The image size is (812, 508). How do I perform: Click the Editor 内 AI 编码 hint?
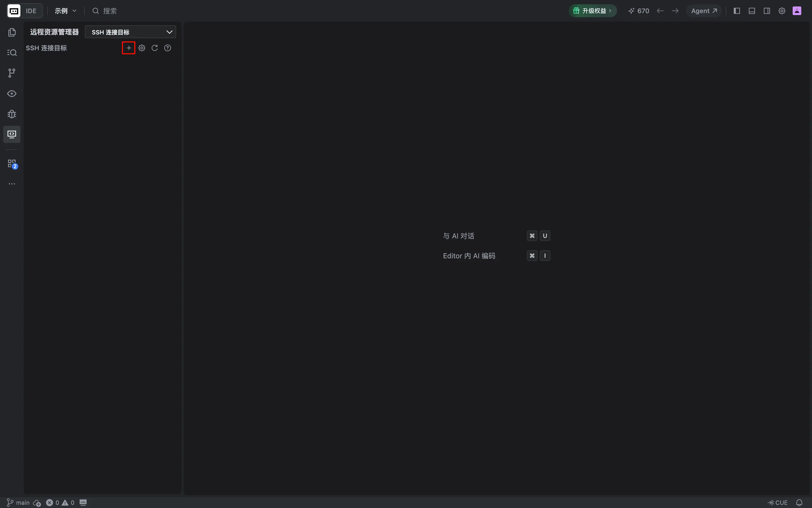(x=469, y=256)
